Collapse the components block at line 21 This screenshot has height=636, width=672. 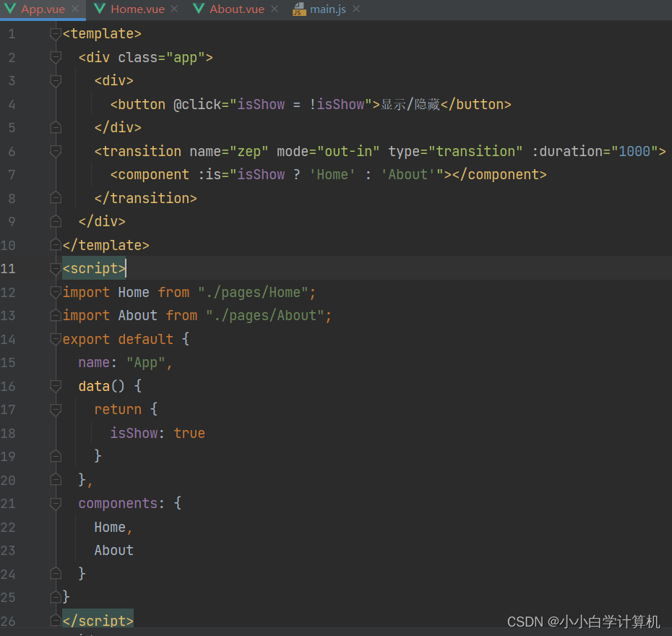point(56,503)
